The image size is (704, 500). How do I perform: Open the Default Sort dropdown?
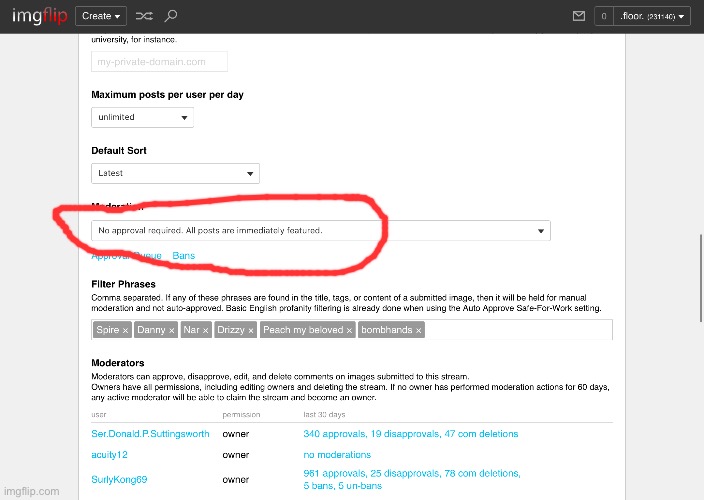coord(175,173)
